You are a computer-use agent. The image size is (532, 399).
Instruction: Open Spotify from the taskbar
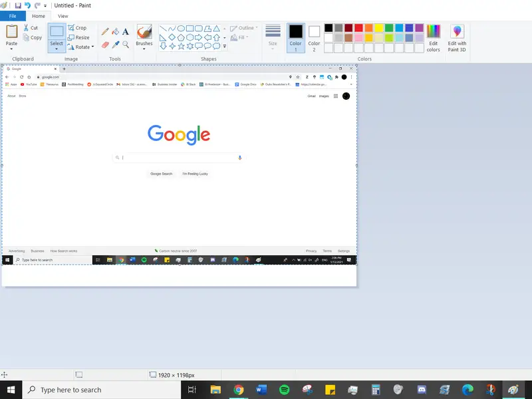285,390
